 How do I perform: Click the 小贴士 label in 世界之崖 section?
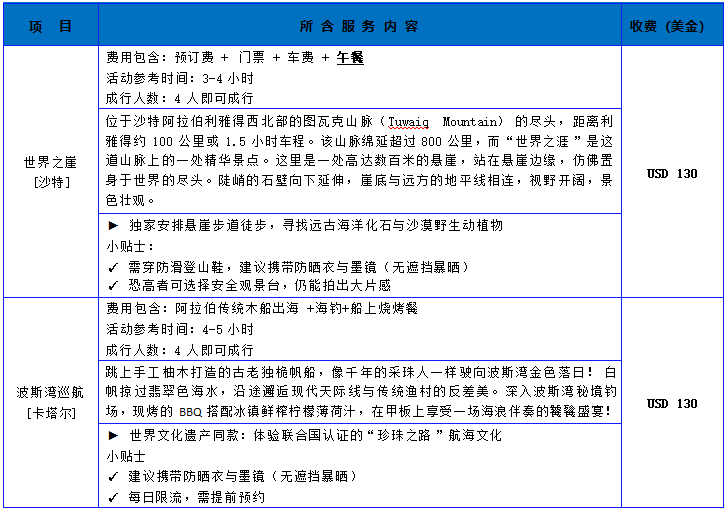126,247
